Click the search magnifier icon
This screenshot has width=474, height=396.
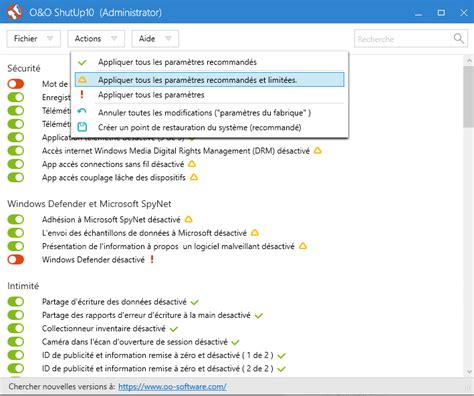[x=459, y=39]
